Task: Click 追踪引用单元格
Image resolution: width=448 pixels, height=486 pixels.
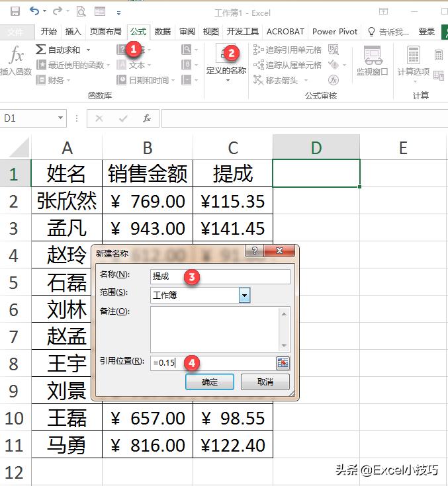Action: pos(287,50)
